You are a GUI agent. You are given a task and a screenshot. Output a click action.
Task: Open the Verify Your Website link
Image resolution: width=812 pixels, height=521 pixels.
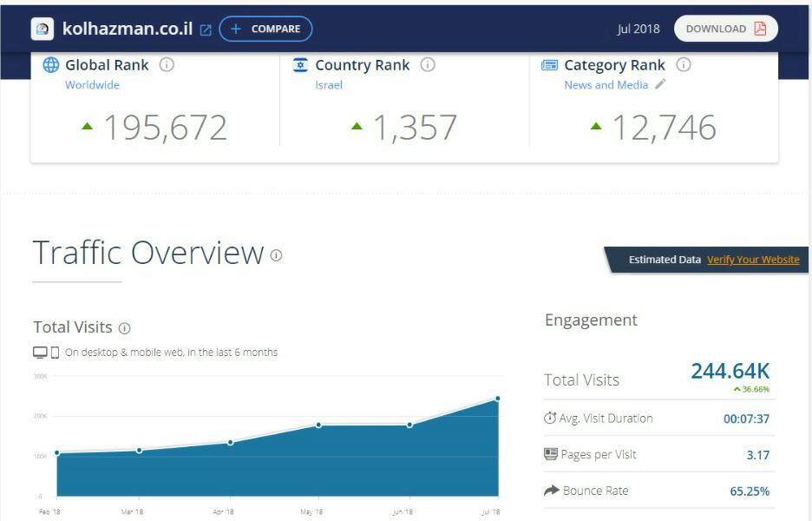(753, 260)
